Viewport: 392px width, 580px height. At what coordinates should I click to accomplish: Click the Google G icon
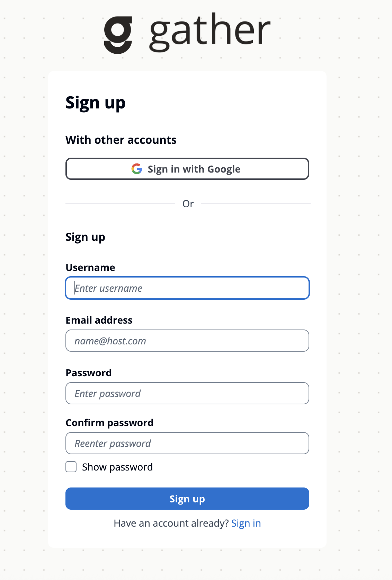click(x=137, y=169)
